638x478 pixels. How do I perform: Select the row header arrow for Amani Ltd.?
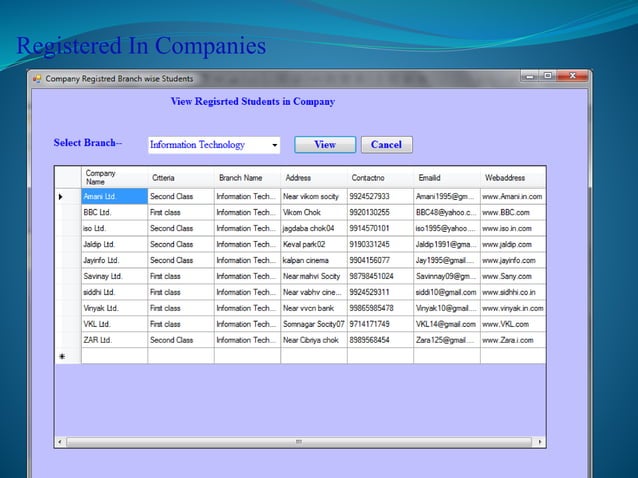click(61, 197)
